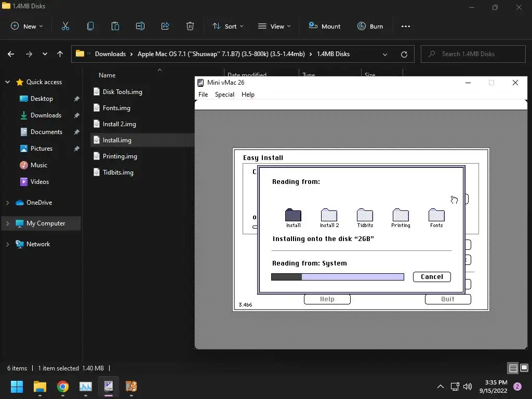Image resolution: width=532 pixels, height=399 pixels.
Task: Click the installer Quit button
Action: [447, 299]
